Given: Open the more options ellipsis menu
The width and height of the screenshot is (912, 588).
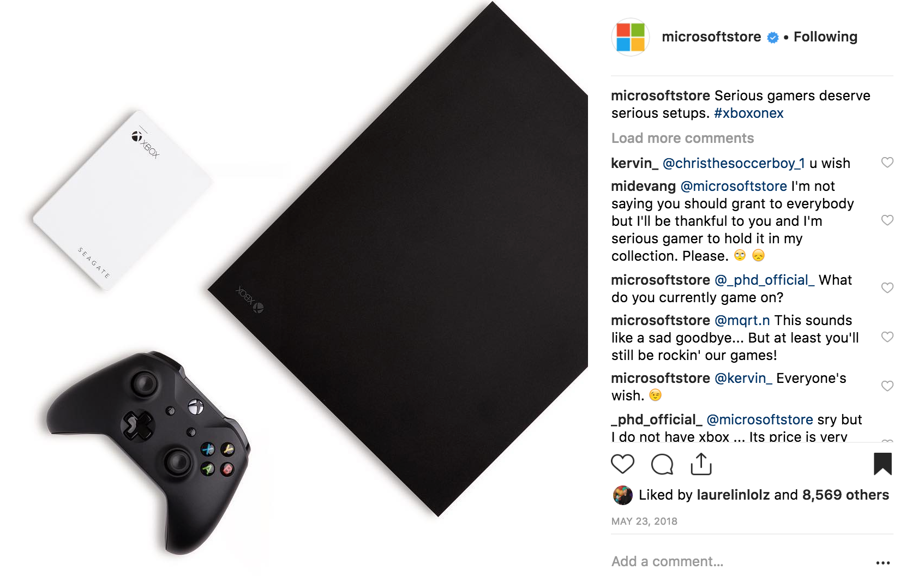Looking at the screenshot, I should (883, 562).
